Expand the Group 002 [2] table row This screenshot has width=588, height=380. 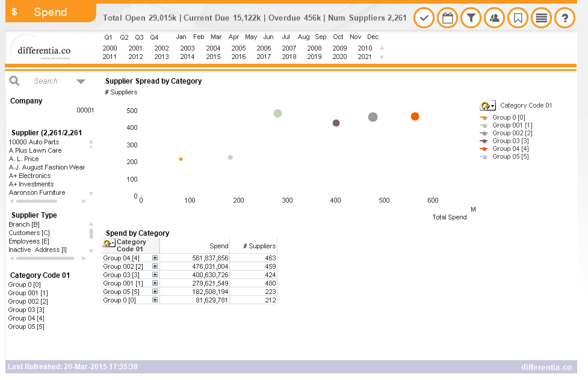(155, 266)
